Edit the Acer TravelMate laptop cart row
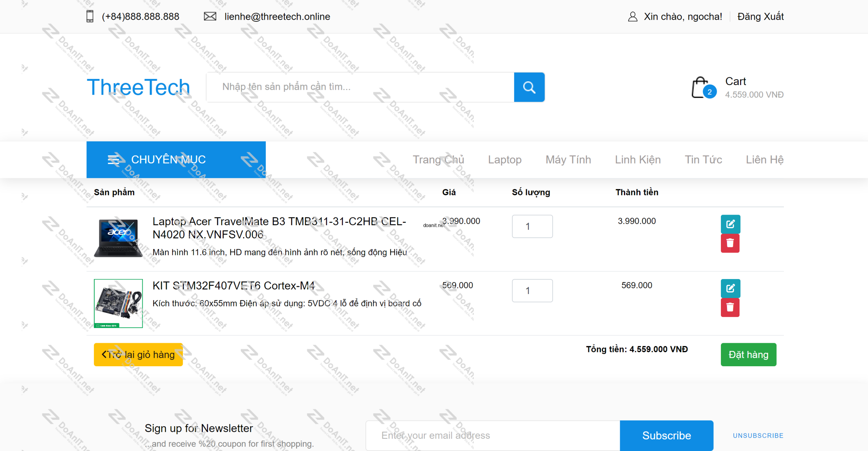 pos(730,224)
